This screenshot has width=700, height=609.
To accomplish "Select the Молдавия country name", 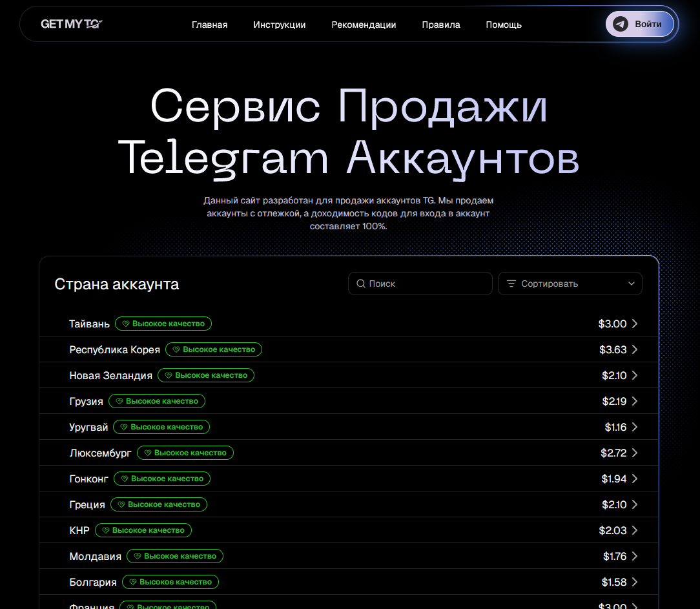I will click(95, 556).
